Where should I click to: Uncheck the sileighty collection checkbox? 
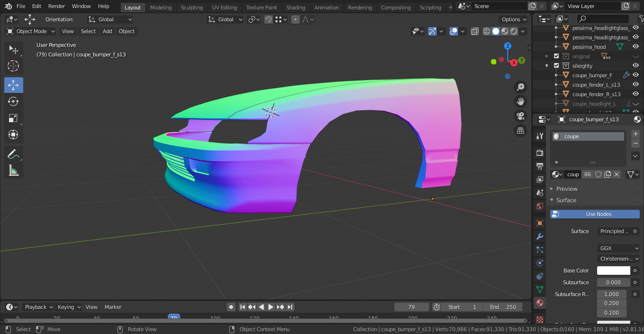click(x=556, y=66)
